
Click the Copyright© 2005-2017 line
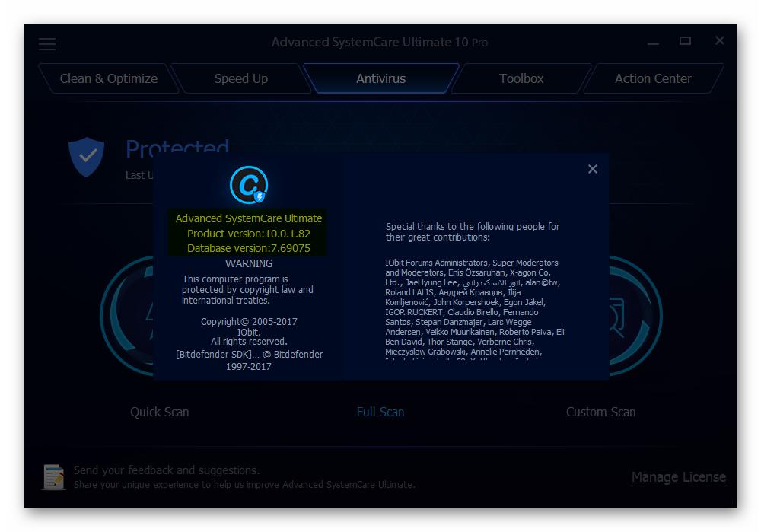click(249, 322)
